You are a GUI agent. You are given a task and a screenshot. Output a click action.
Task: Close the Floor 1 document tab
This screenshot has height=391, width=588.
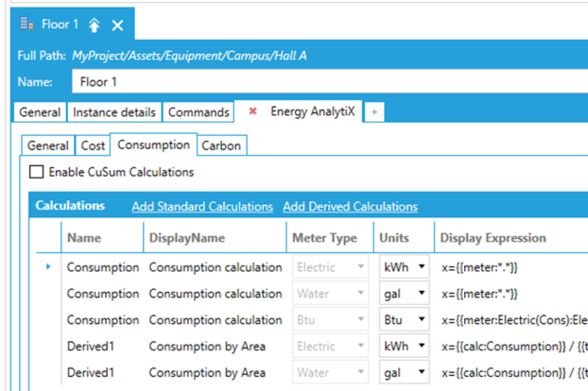(117, 25)
